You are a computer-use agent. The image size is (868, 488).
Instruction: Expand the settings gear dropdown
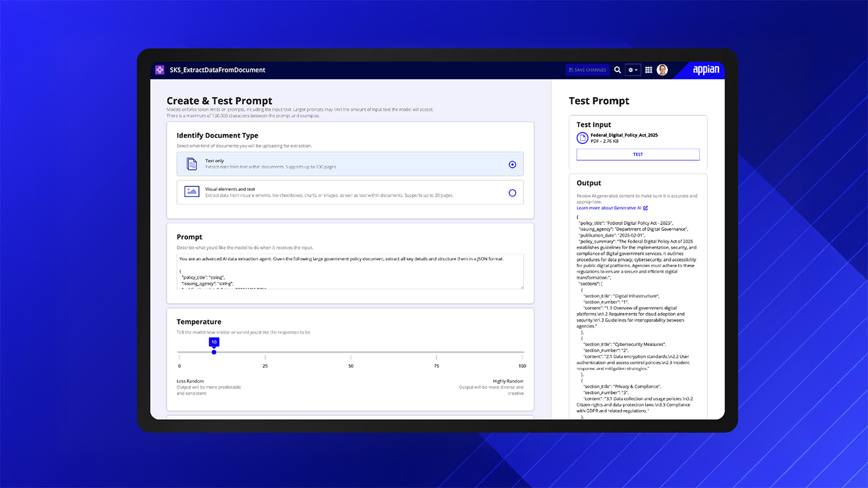click(x=633, y=70)
